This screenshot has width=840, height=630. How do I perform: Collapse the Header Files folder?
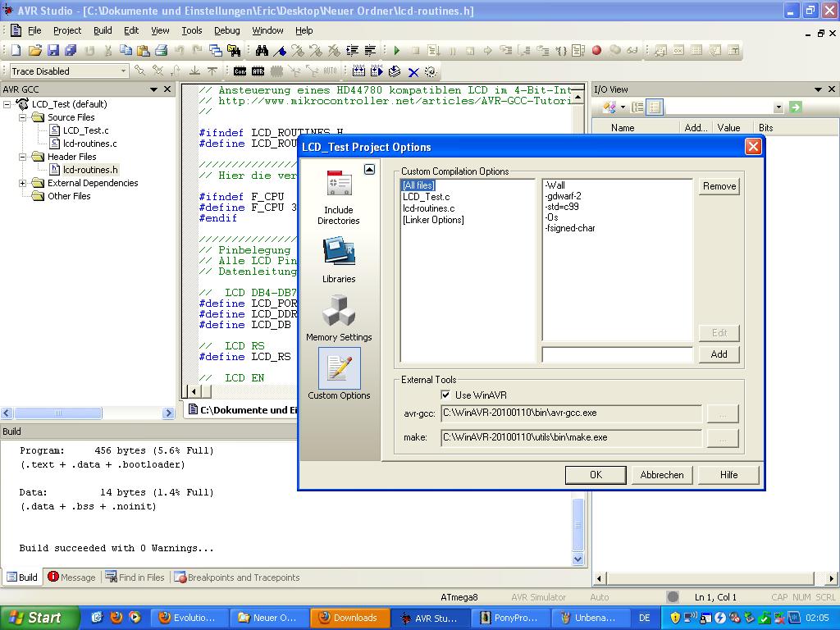tap(22, 157)
